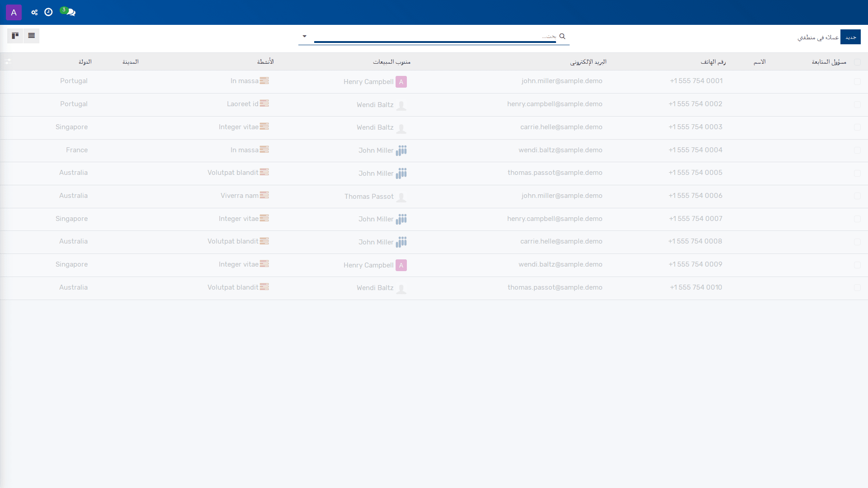Image resolution: width=868 pixels, height=488 pixels.
Task: Click activity icon beside Laoreet id
Action: [264, 103]
